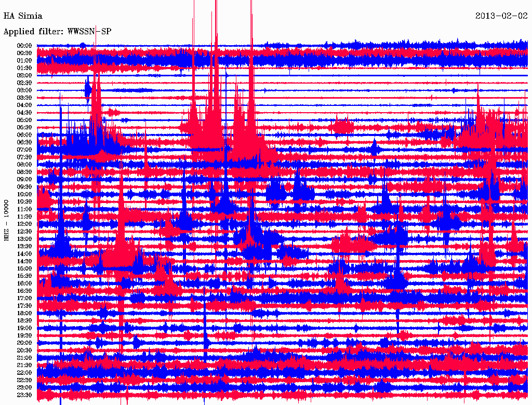532x405 pixels.
Task: Select the 20:00 time label
Action: 24,343
